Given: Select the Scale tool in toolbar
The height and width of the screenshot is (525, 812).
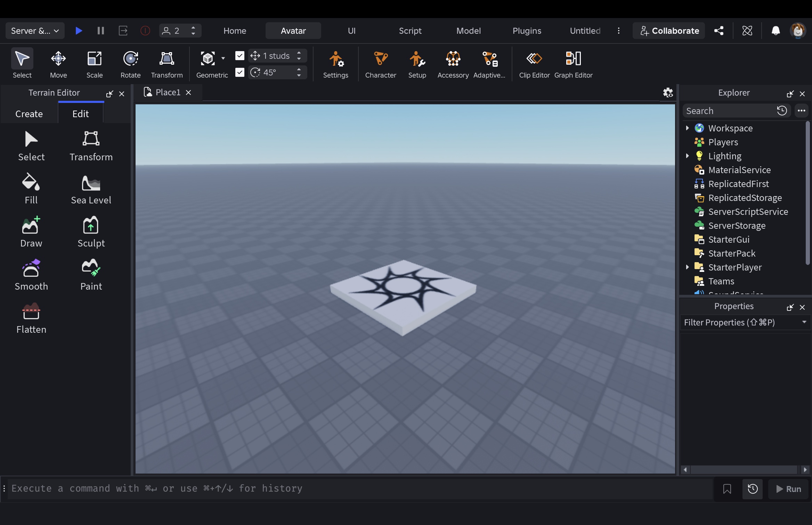Looking at the screenshot, I should 95,64.
